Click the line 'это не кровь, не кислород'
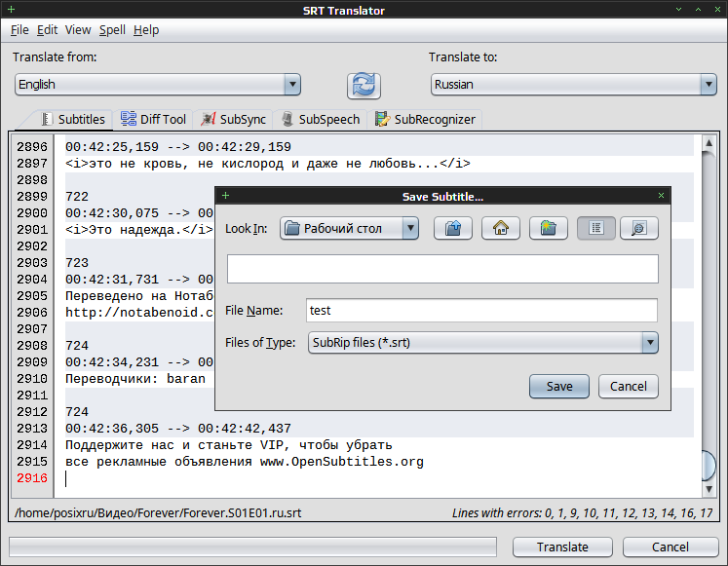 click(267, 164)
